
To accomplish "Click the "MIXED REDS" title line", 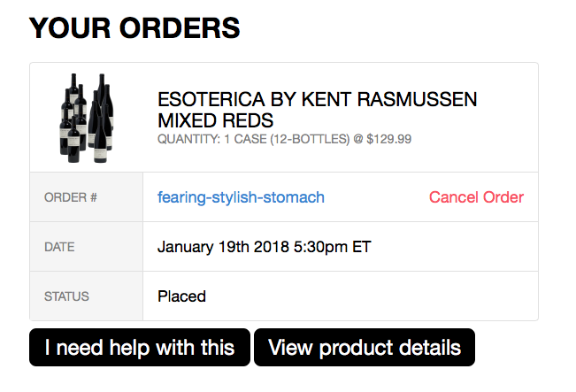I will [215, 119].
